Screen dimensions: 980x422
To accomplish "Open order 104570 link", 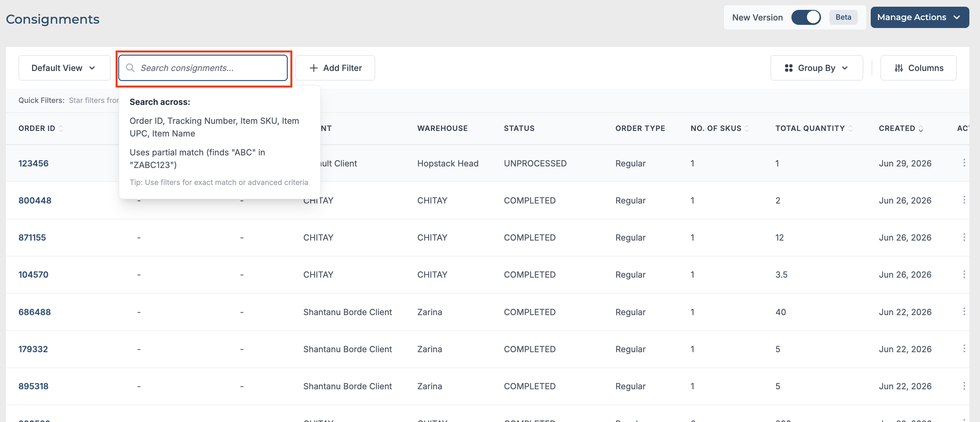I will 34,274.
